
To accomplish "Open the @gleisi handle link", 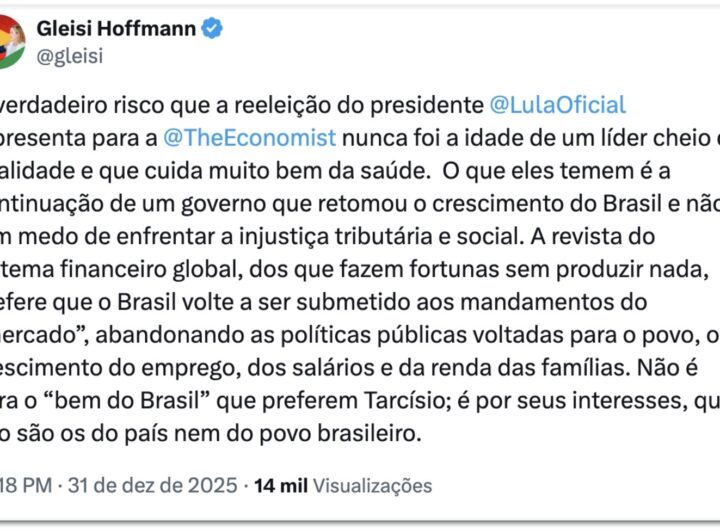I will (x=66, y=58).
